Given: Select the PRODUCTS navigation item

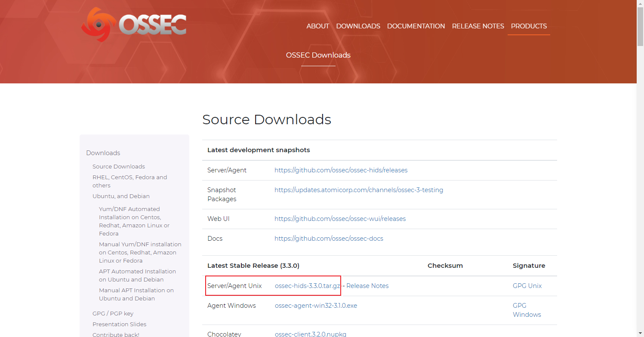Looking at the screenshot, I should coord(529,26).
